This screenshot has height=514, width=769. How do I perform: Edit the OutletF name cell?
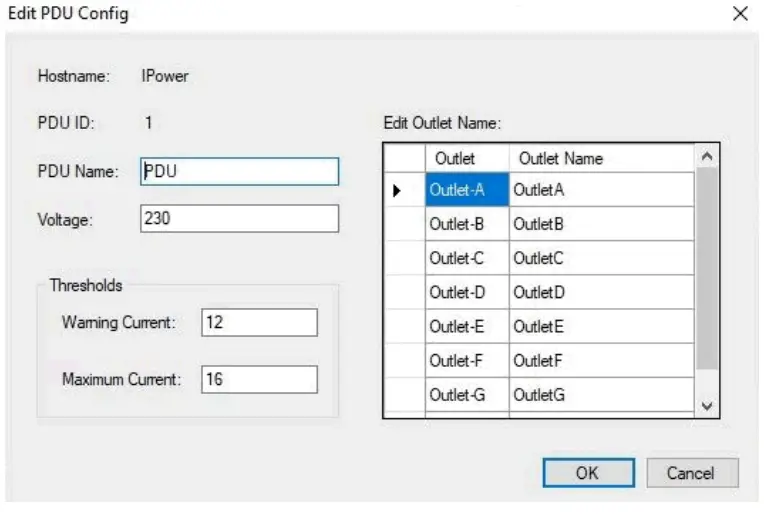(x=599, y=361)
